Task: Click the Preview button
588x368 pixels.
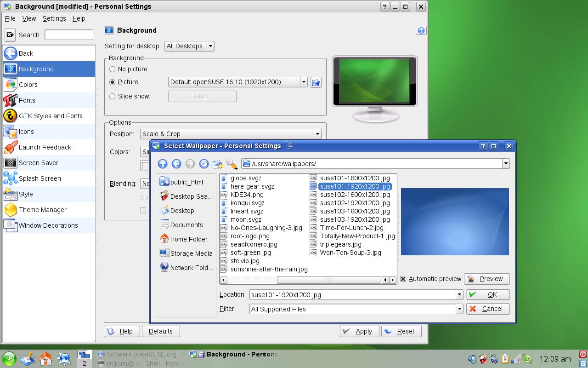Action: pos(486,279)
